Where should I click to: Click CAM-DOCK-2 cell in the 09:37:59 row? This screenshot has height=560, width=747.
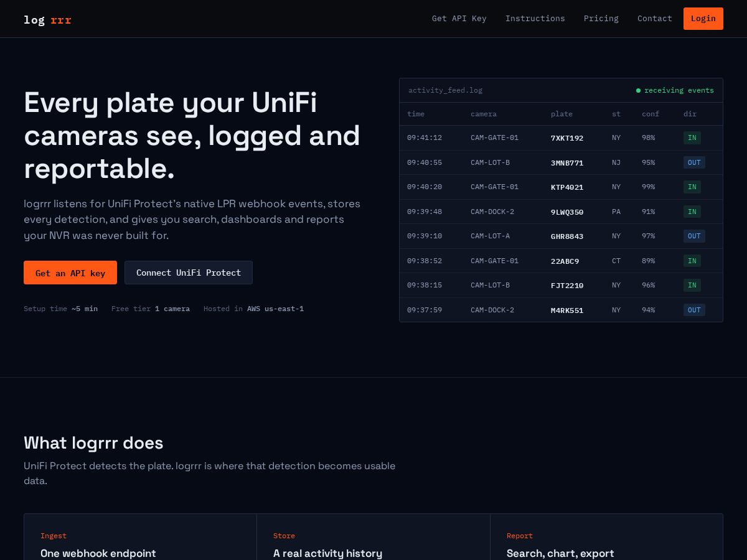tap(492, 310)
